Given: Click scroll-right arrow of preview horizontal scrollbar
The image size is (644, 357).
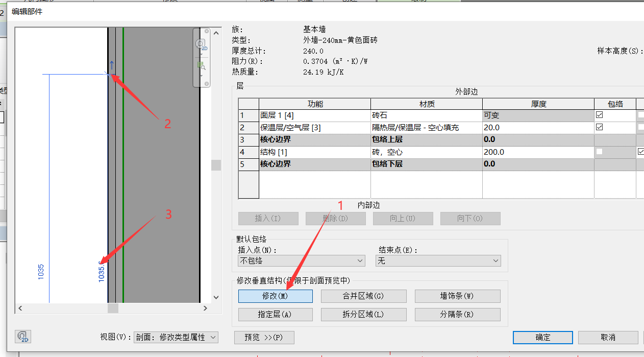Looking at the screenshot, I should (x=205, y=308).
